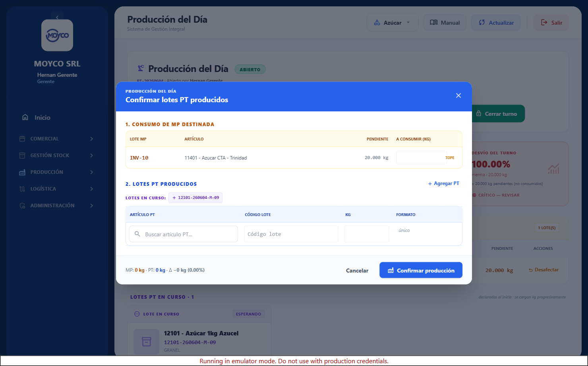Click the Administración section icon

click(22, 206)
